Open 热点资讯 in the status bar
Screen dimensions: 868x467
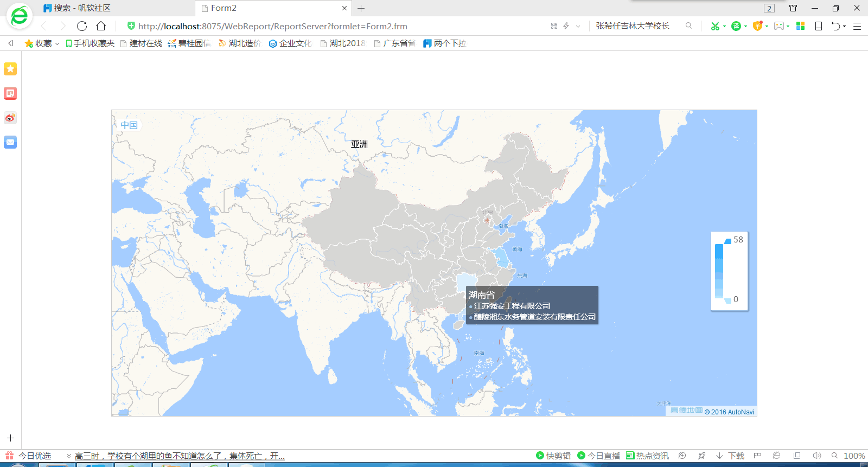point(647,456)
